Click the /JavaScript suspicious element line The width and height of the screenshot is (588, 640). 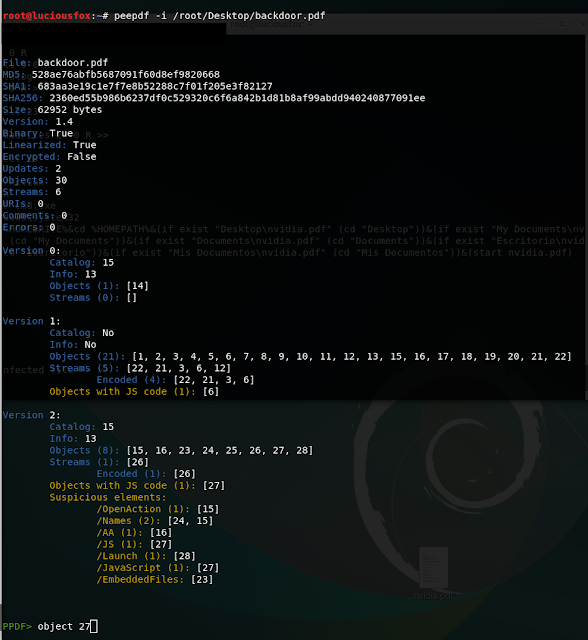[158, 567]
